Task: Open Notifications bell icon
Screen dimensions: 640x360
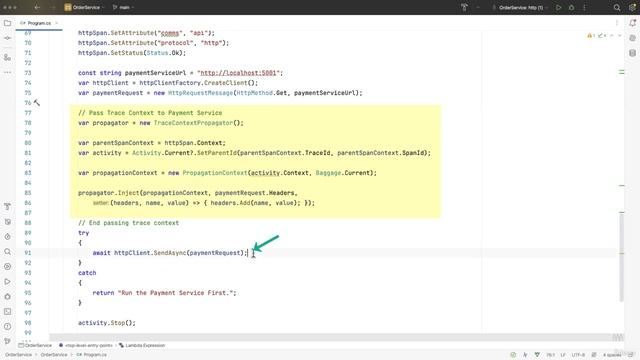Action: (632, 23)
